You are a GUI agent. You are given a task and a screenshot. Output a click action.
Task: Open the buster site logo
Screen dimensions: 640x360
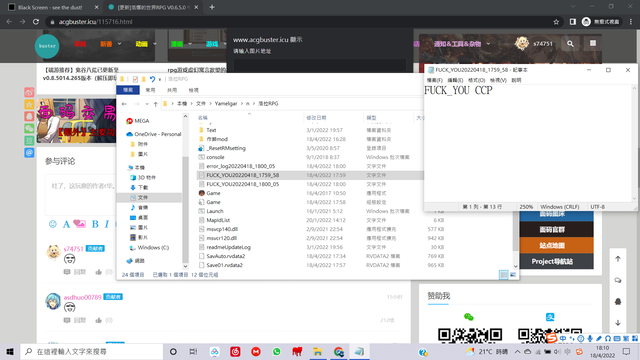(x=47, y=46)
